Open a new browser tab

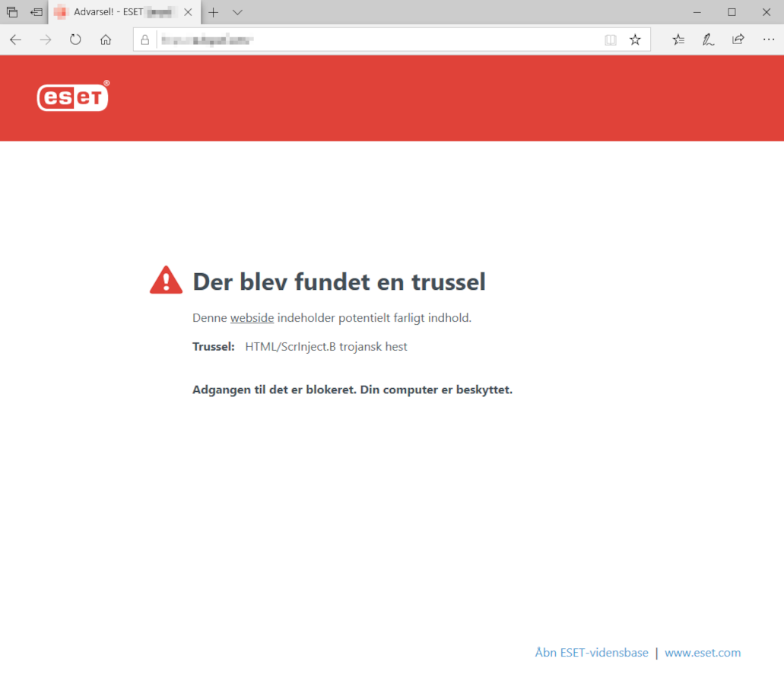tap(214, 12)
